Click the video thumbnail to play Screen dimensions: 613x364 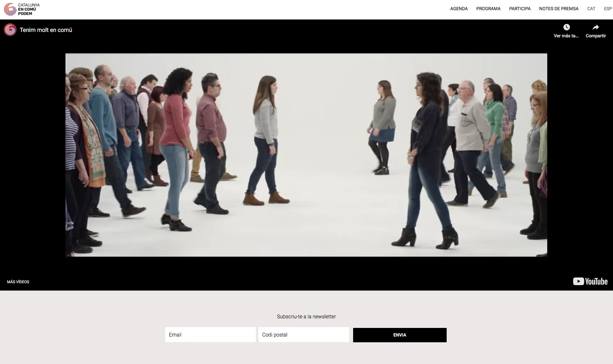[306, 155]
